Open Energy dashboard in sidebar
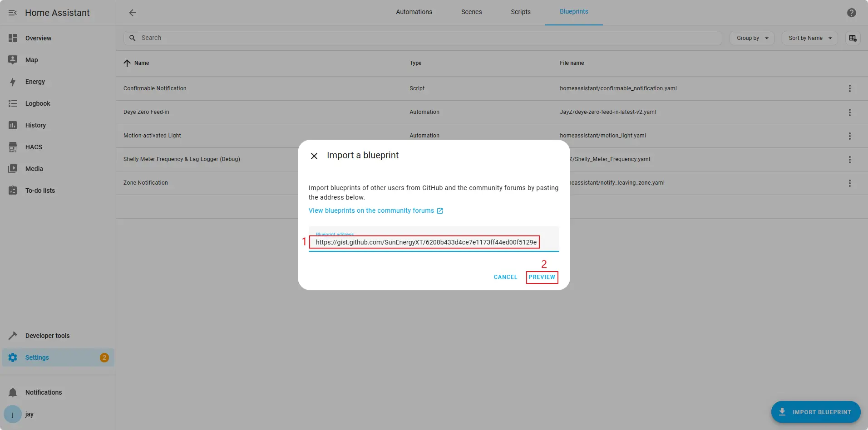Viewport: 868px width, 430px height. tap(35, 82)
